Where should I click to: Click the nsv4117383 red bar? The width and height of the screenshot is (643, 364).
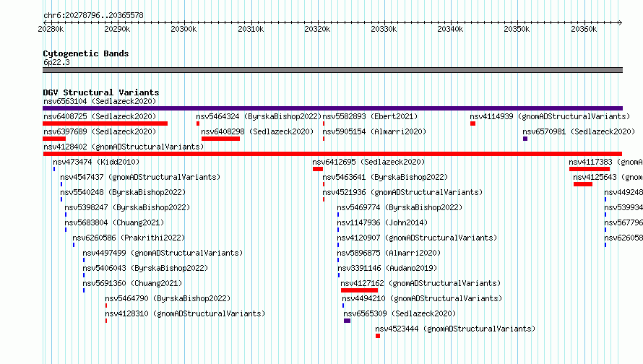(x=590, y=169)
